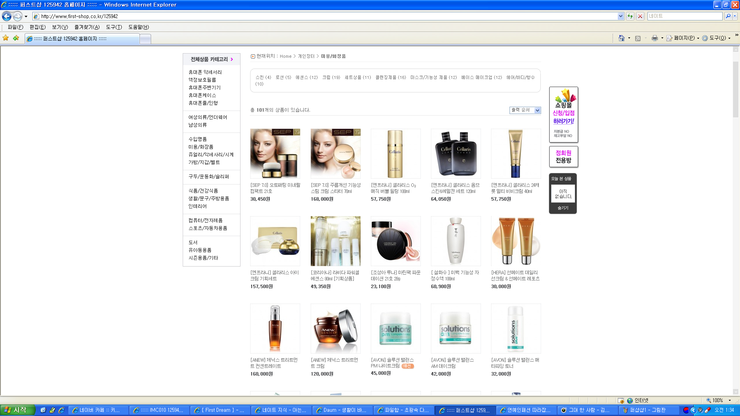Image resolution: width=740 pixels, height=416 pixels.
Task: Open 여성의류/언더웨어 category in sidebar
Action: point(208,117)
